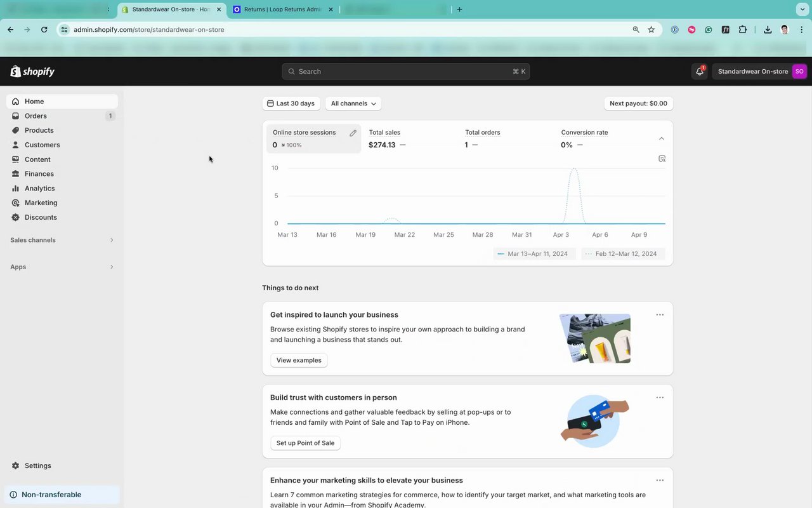Click the chart report icon
The height and width of the screenshot is (508, 812).
click(x=662, y=159)
